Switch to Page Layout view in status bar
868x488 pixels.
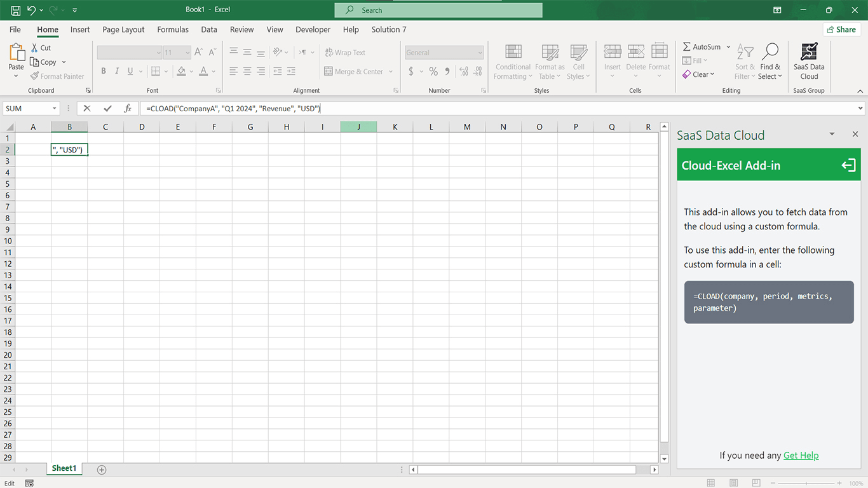point(734,484)
